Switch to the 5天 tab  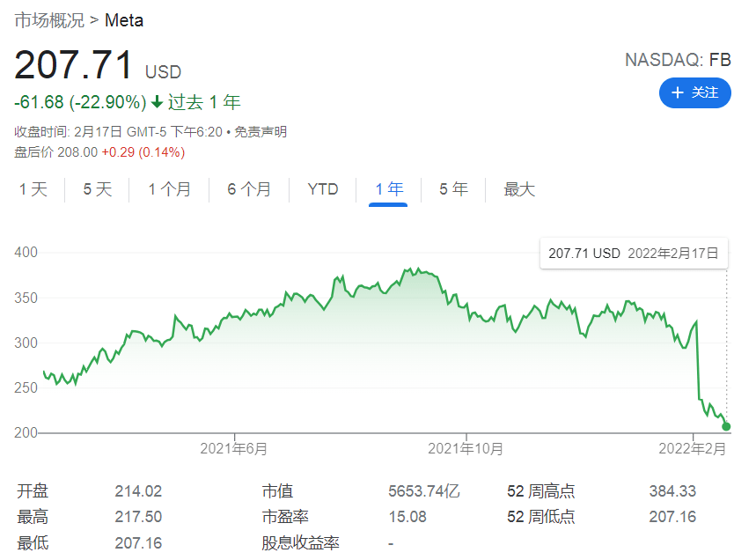(x=98, y=189)
